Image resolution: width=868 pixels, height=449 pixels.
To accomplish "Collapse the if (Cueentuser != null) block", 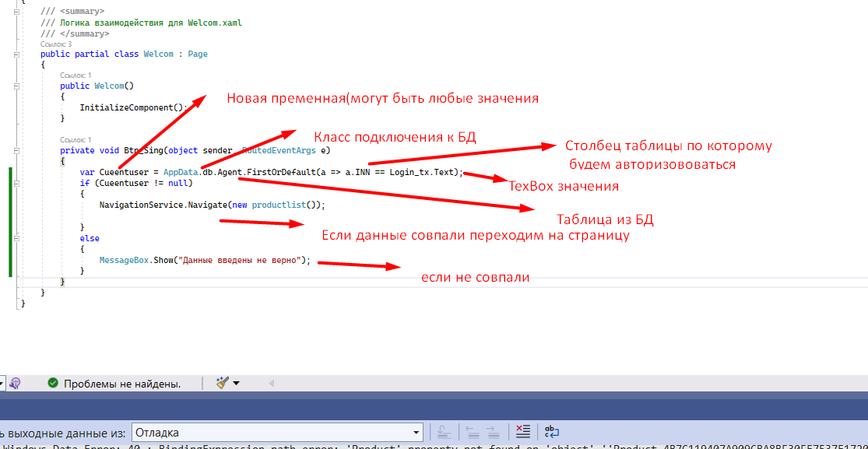I will coord(16,183).
